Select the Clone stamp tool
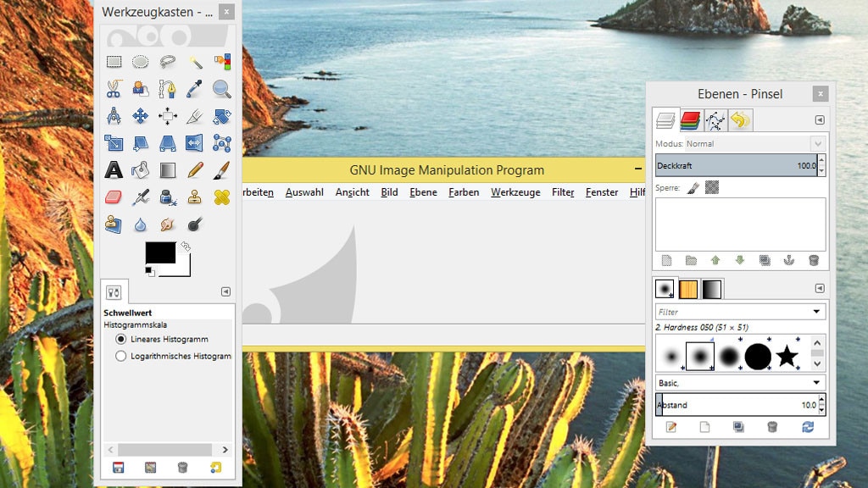 [x=194, y=197]
